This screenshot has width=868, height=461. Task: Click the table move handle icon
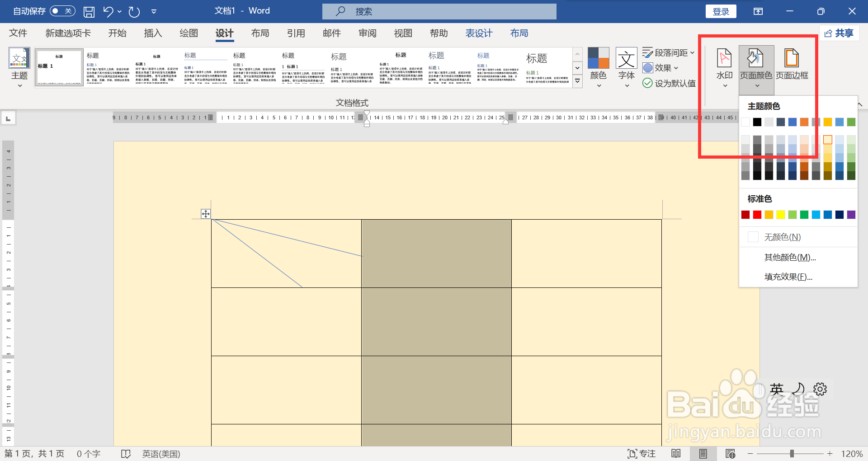point(206,214)
